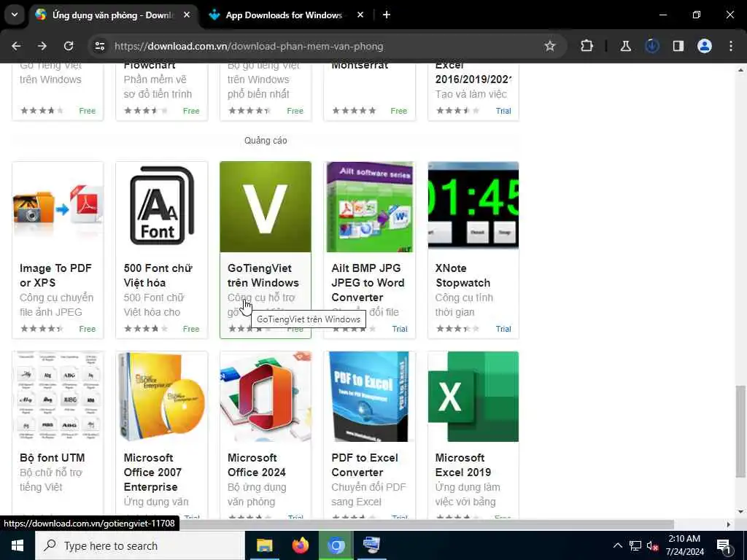Click the Image To PDF or XPS title
This screenshot has width=747, height=560.
pos(55,275)
